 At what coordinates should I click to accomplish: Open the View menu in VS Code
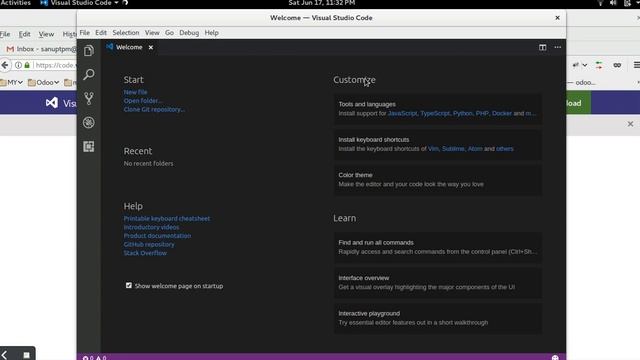(152, 33)
